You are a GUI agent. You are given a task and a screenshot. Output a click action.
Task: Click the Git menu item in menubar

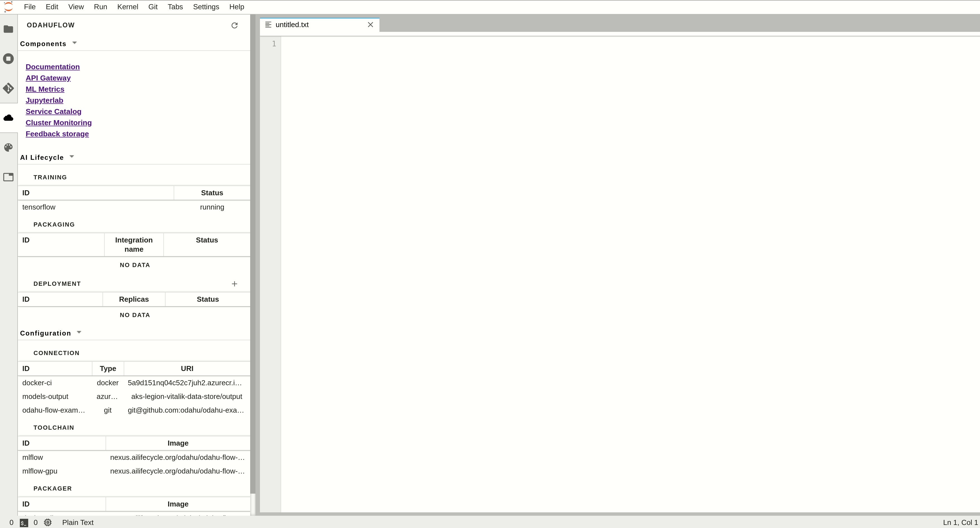pos(152,6)
